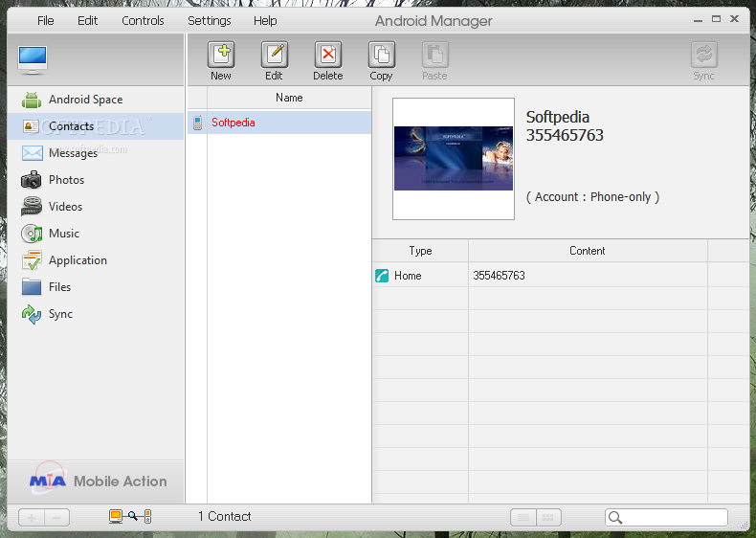Open the Controls menu
The height and width of the screenshot is (538, 756).
click(x=143, y=21)
